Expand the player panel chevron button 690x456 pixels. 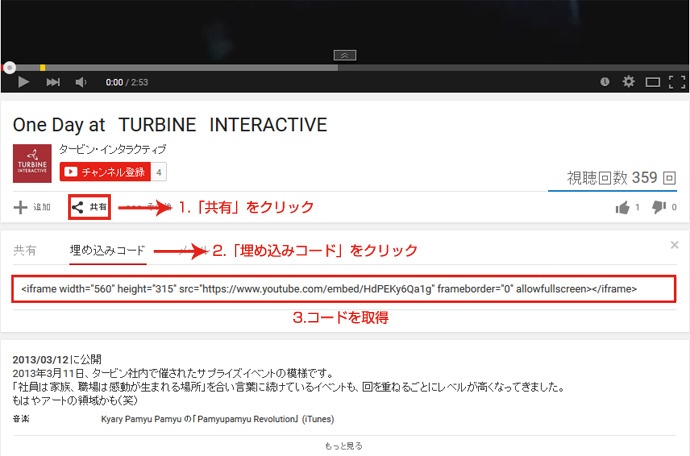[345, 55]
